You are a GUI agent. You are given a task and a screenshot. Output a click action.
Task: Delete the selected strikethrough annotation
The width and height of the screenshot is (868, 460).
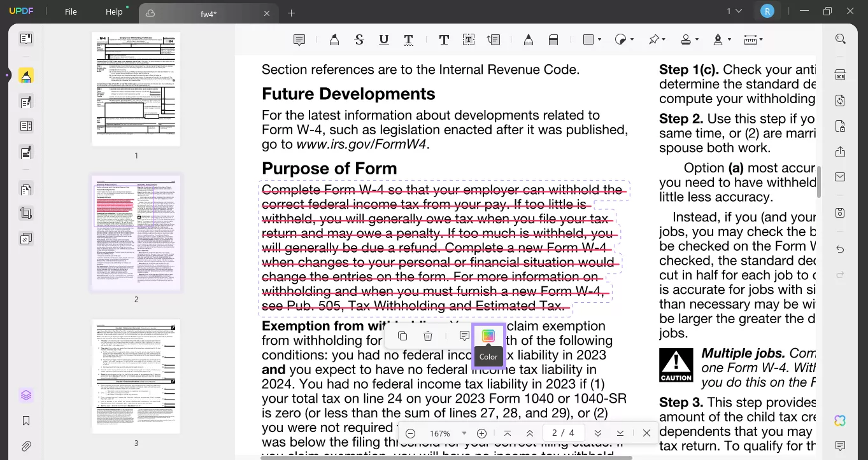point(428,336)
